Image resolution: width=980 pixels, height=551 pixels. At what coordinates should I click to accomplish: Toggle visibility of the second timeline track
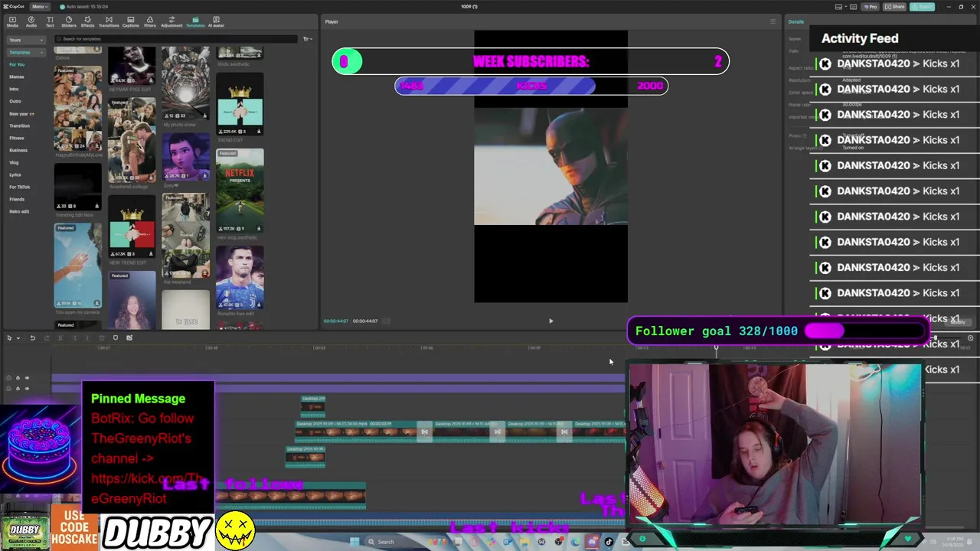click(27, 389)
